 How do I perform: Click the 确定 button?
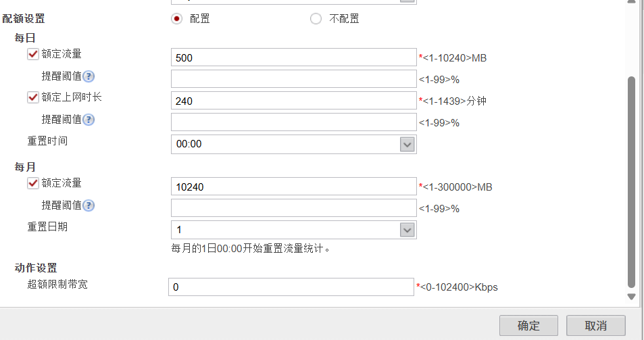point(528,326)
